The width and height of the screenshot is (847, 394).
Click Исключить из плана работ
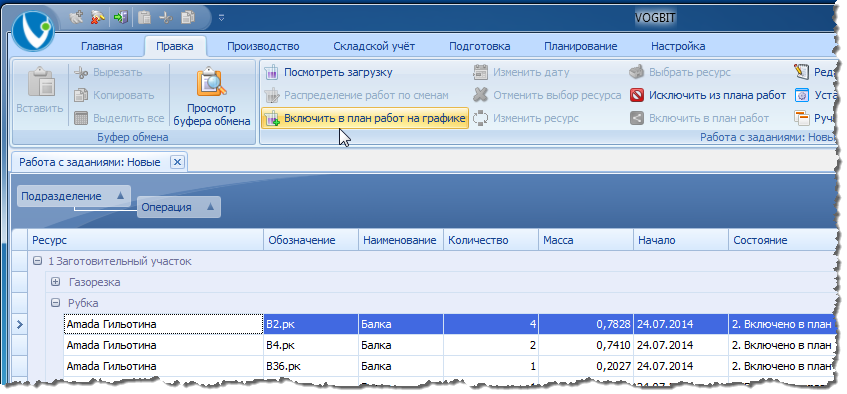[x=708, y=96]
